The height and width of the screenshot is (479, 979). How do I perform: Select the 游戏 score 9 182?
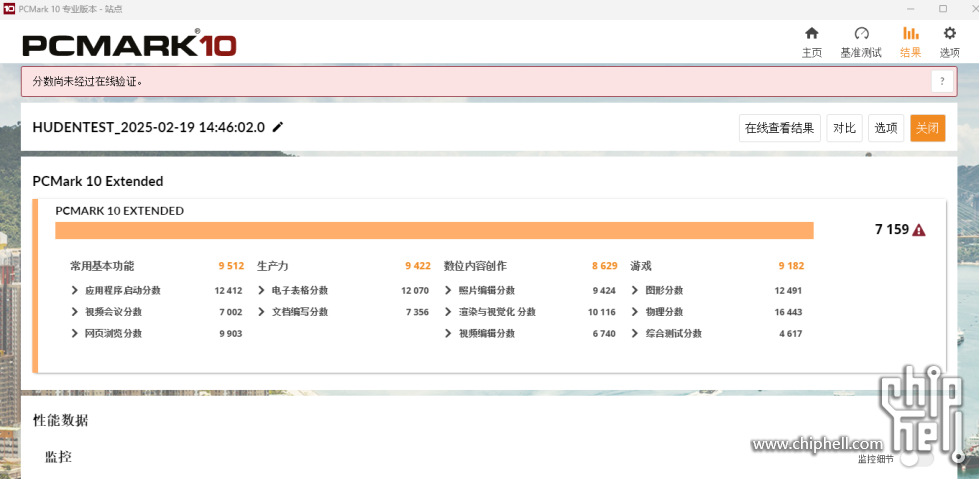point(791,266)
